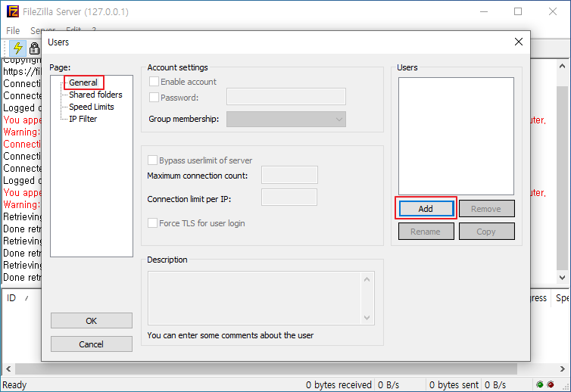Toggle Bypass userlimit of server checkbox
Viewport: 571px width, 392px height.
tap(152, 160)
